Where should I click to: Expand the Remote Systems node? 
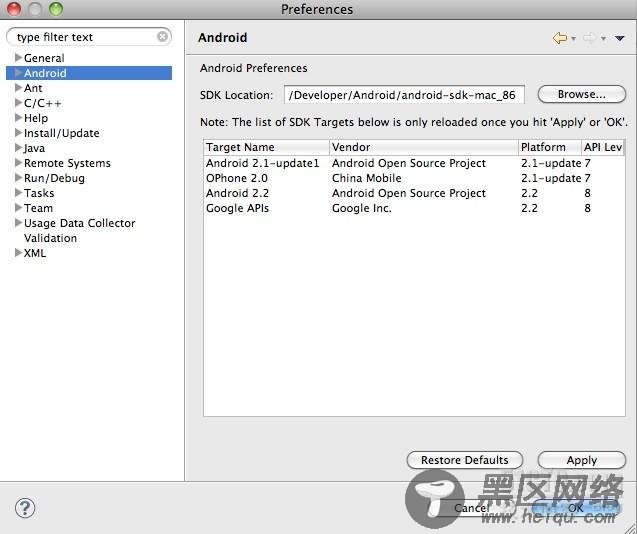pos(18,163)
